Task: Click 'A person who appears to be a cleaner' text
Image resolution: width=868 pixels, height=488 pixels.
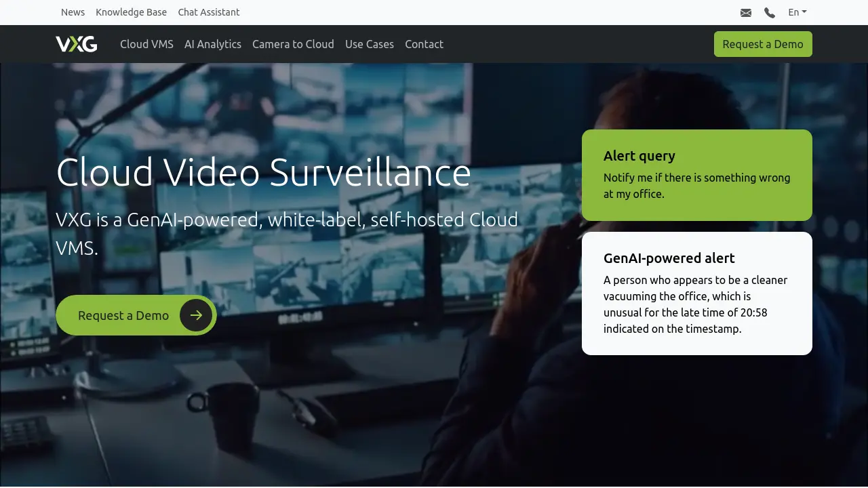Action: (x=696, y=280)
